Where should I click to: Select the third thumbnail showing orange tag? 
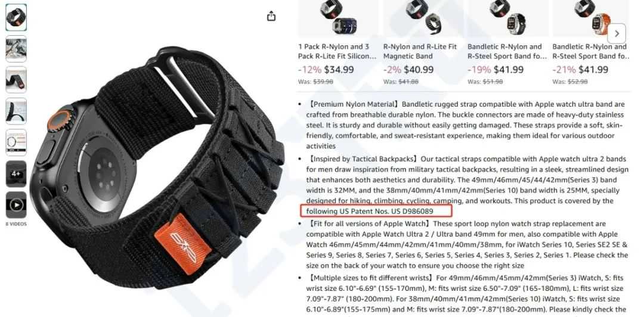[x=16, y=80]
